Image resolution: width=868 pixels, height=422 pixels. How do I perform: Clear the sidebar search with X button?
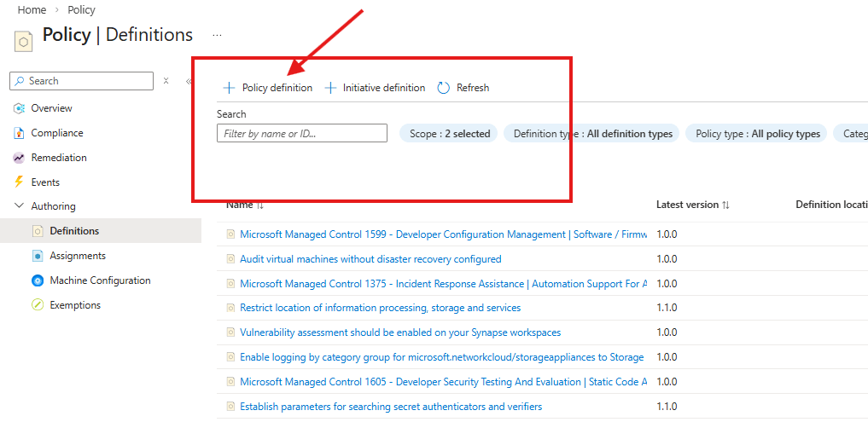[x=166, y=81]
